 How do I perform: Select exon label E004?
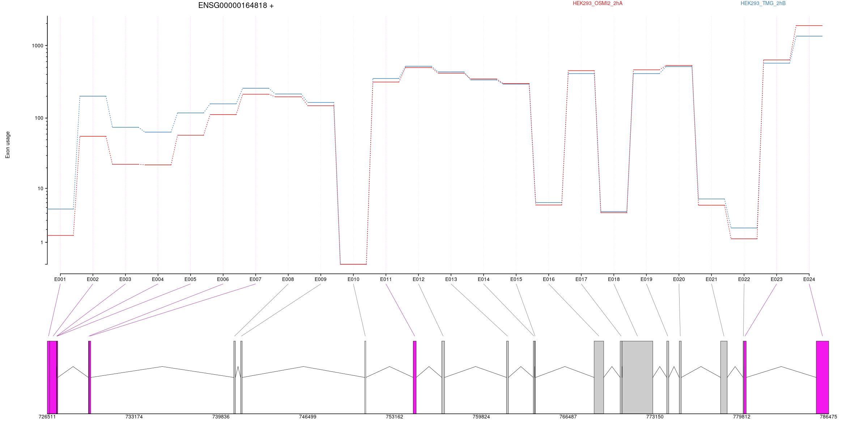158,279
